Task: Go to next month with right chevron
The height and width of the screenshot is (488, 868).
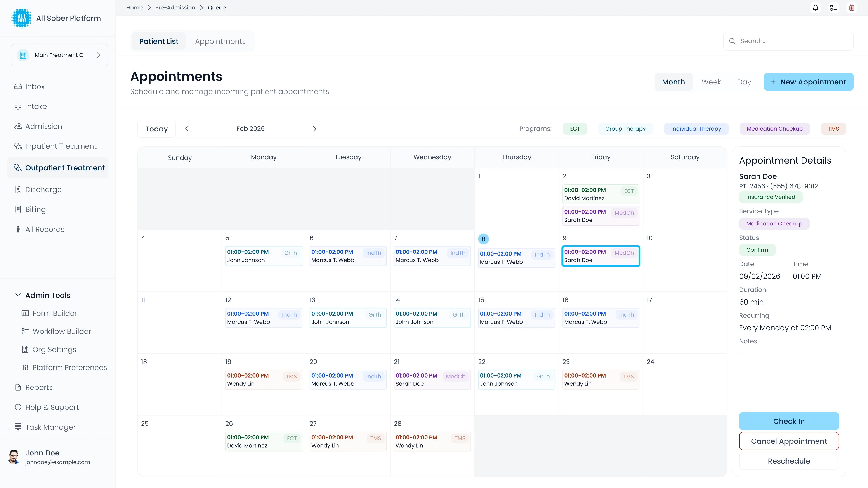Action: tap(314, 129)
